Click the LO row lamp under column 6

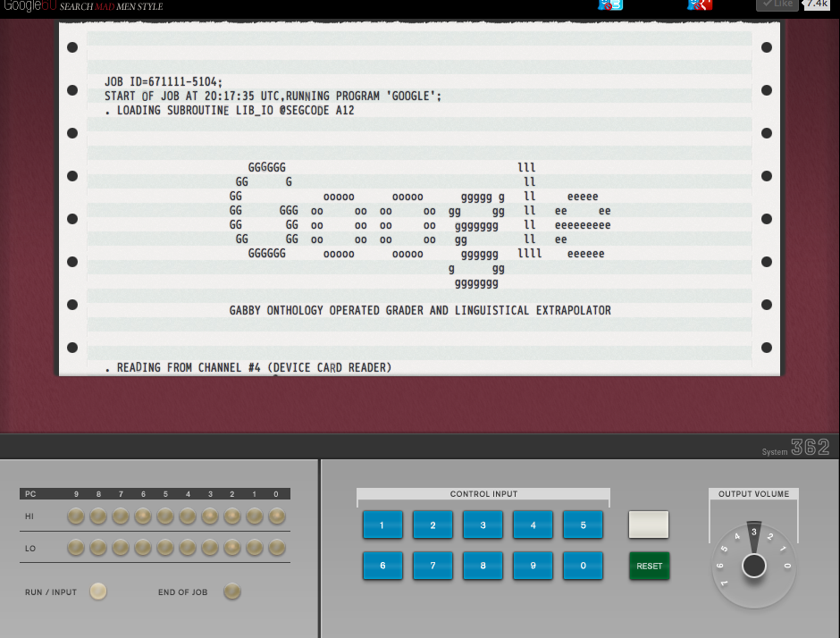(x=143, y=547)
